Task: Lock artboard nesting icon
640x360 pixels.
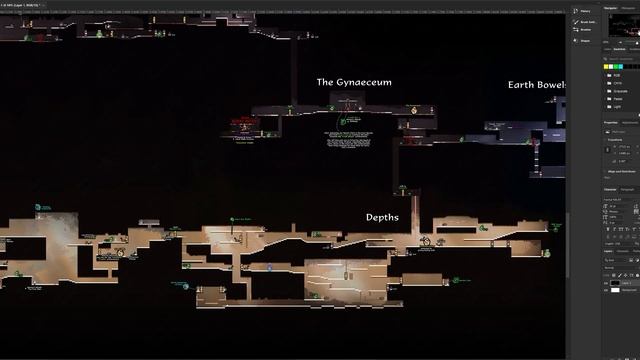Action: click(x=631, y=276)
